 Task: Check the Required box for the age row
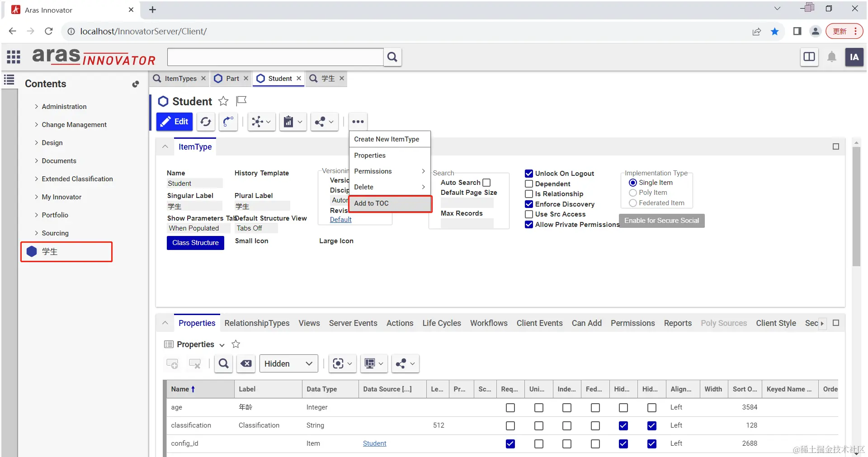[510, 408]
